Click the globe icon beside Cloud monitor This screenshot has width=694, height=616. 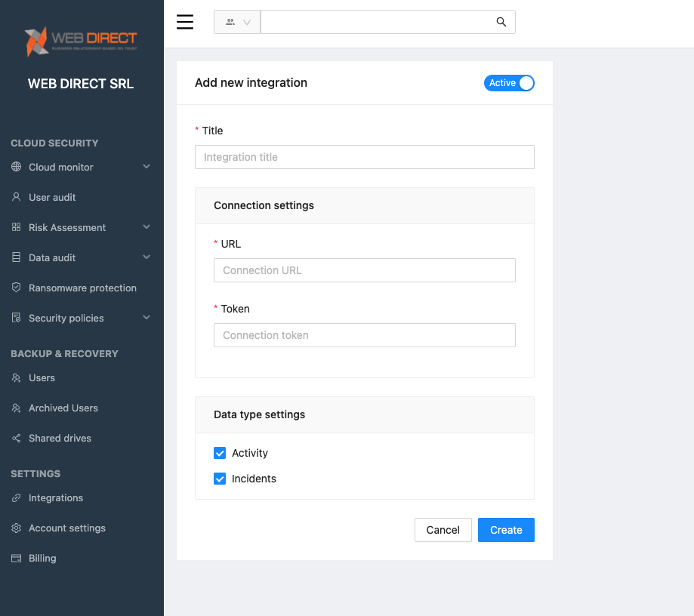pos(17,167)
